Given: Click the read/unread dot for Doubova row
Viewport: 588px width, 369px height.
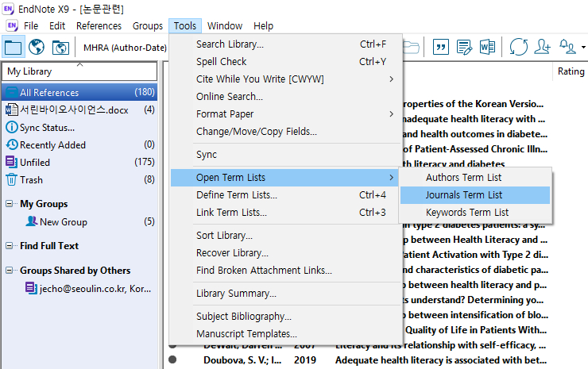Looking at the screenshot, I should tap(172, 359).
